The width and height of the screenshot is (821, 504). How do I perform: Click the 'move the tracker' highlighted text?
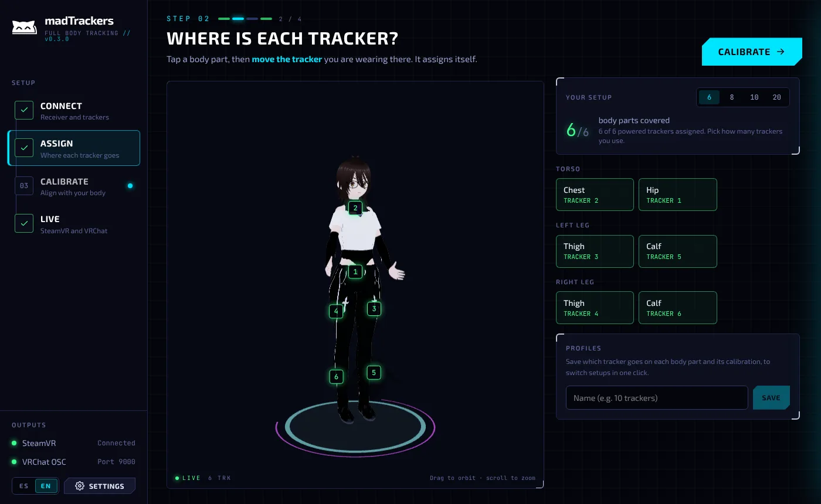coord(287,59)
